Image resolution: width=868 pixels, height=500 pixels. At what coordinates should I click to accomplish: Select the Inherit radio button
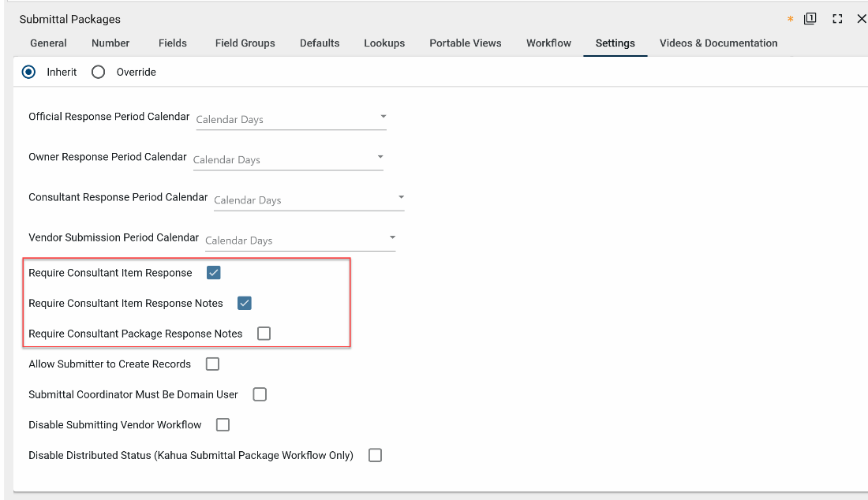pos(29,72)
